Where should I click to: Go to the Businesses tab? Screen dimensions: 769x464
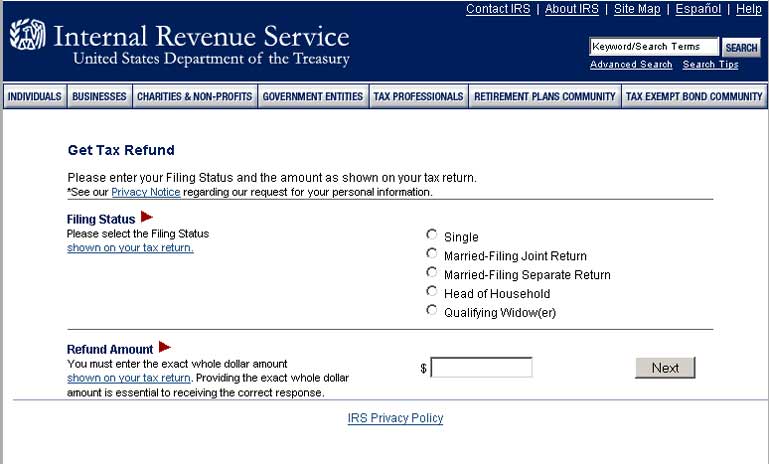tap(100, 97)
